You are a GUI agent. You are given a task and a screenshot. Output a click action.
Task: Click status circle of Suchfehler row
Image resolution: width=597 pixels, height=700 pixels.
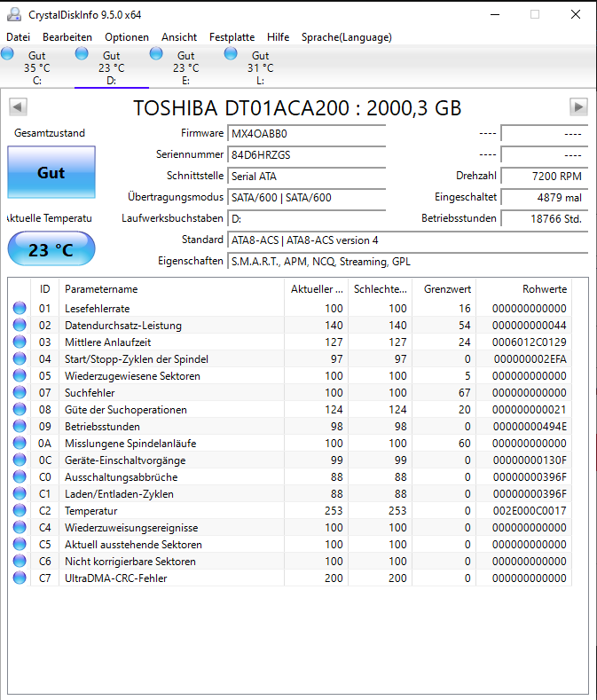coord(20,392)
